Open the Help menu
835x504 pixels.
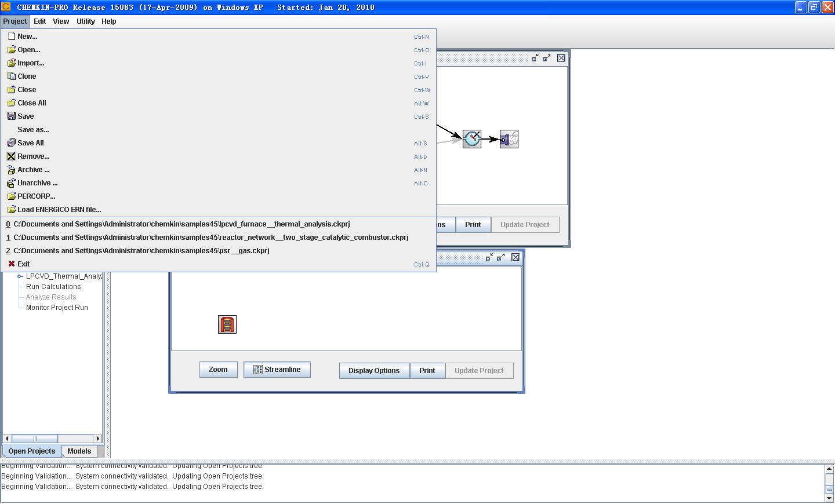108,21
